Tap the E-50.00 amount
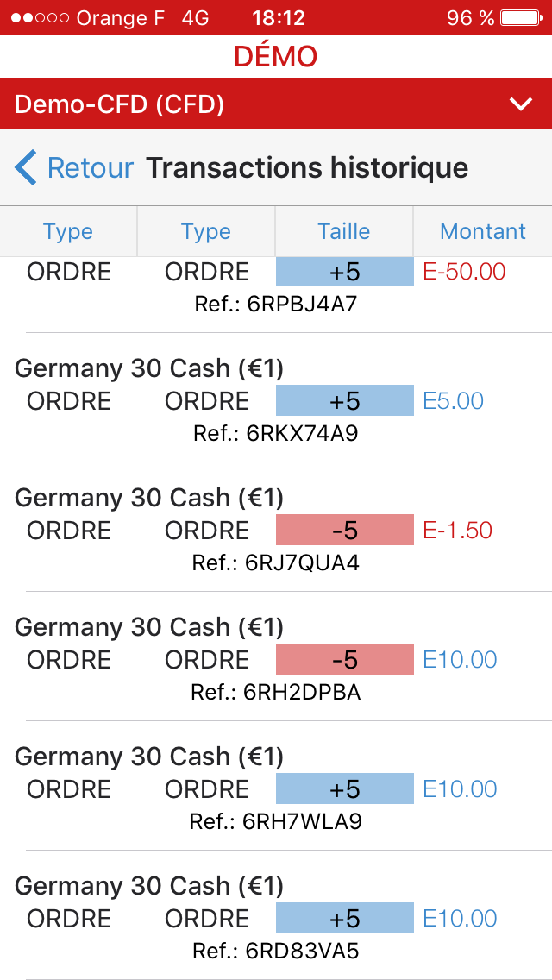 [464, 272]
